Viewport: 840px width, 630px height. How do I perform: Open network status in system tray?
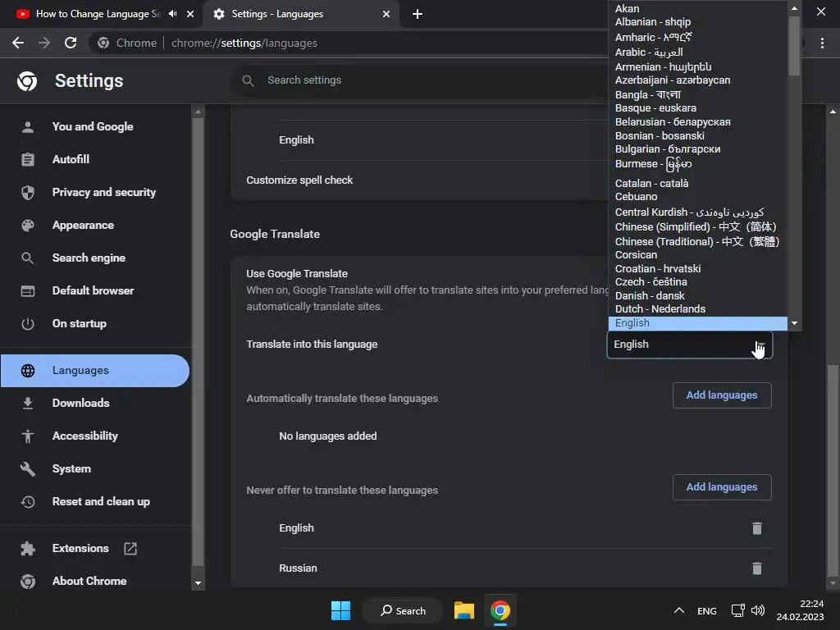tap(737, 610)
